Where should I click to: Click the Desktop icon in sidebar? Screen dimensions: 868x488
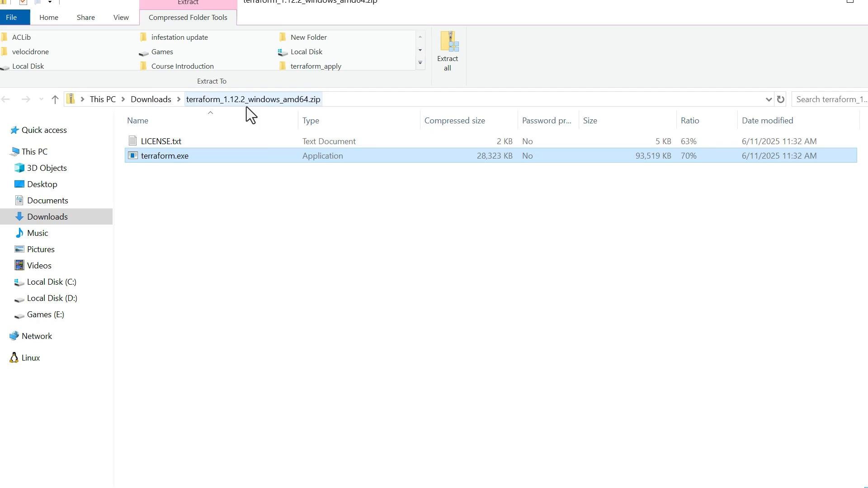19,184
